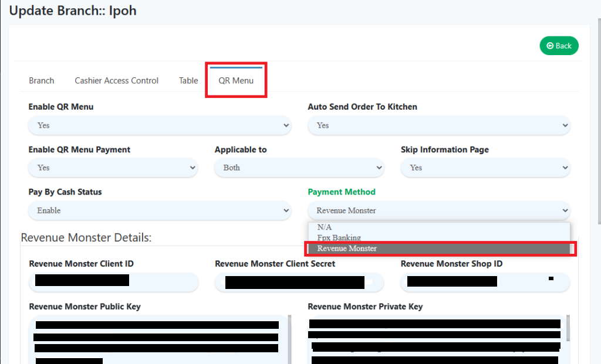Expand the Applicable to dropdown

pyautogui.click(x=299, y=168)
